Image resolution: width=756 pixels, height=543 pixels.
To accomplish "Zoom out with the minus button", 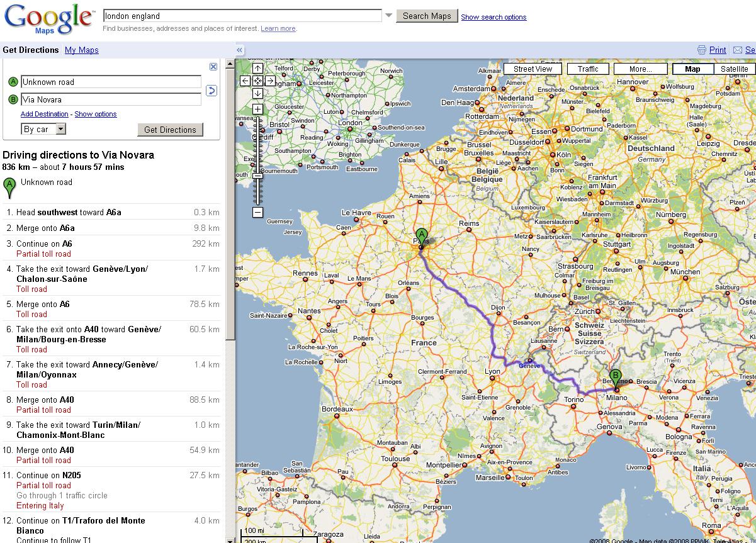I will (x=257, y=213).
